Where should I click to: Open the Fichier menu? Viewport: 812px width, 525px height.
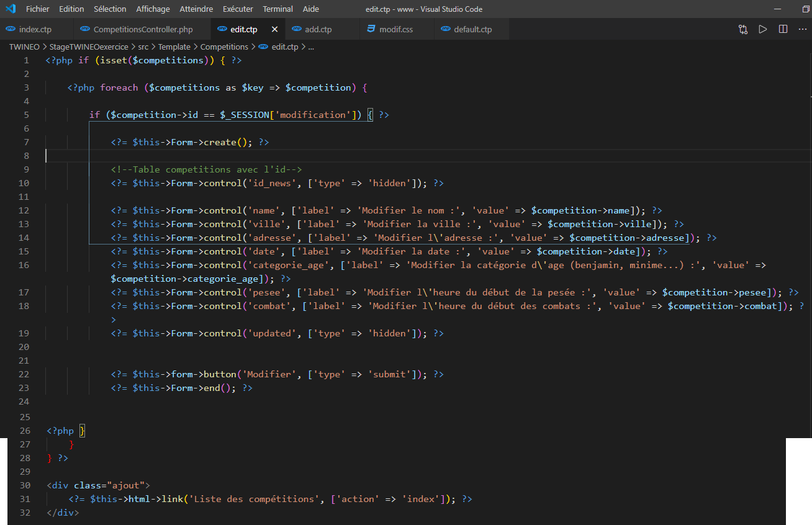38,9
